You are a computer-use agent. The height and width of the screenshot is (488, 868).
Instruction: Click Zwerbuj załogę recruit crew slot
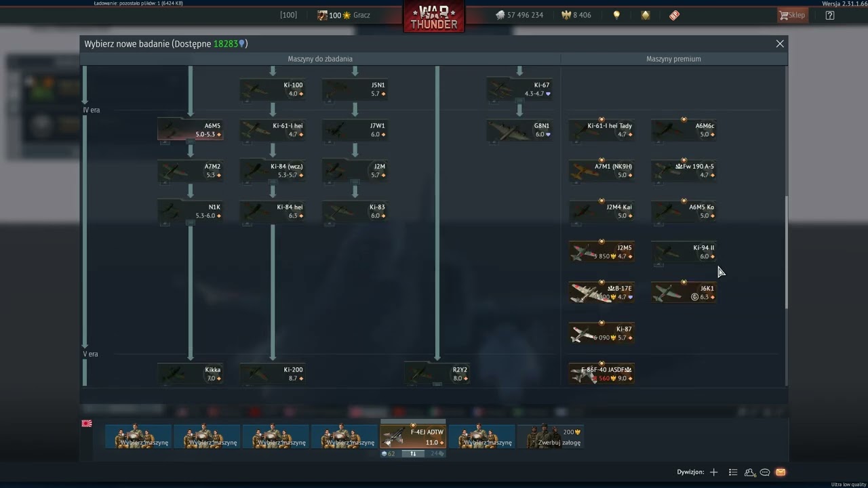coord(551,436)
